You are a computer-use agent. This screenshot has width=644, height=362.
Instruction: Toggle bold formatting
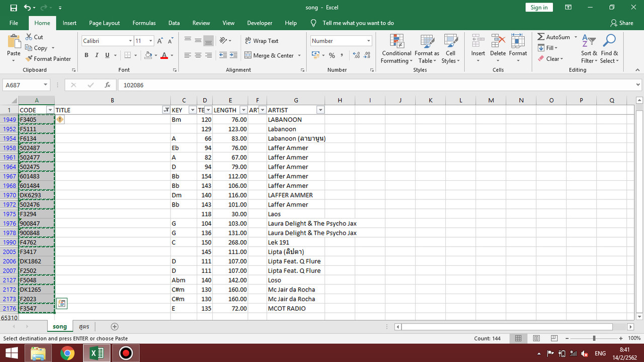87,55
